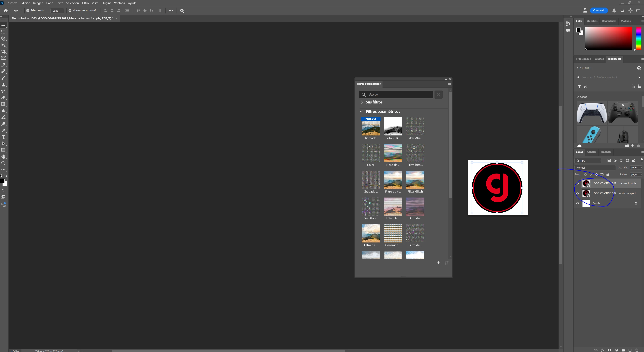Add new parametric filter with plus icon
The height and width of the screenshot is (352, 644).
coord(438,263)
